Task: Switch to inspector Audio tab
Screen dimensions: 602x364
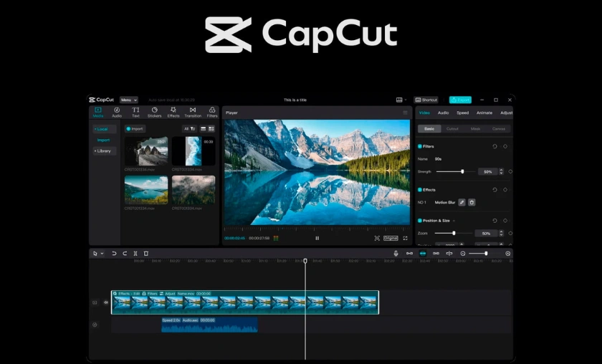Action: [443, 113]
